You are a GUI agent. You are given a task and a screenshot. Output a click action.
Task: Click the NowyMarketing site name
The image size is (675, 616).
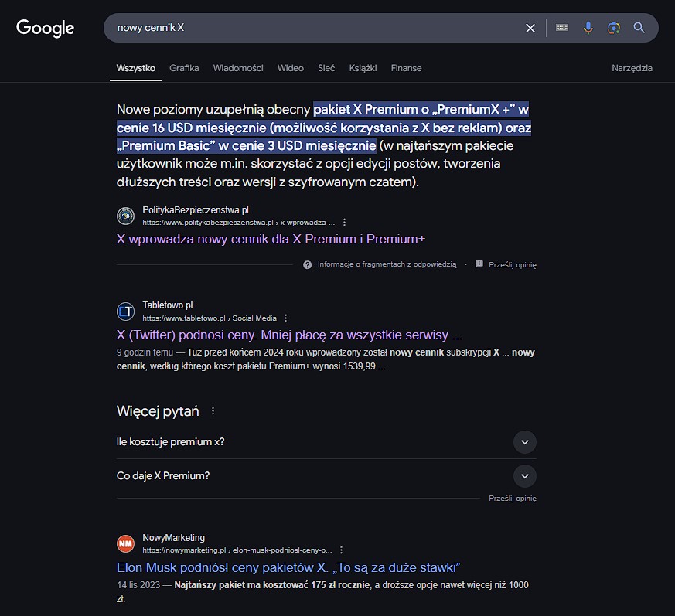(173, 538)
